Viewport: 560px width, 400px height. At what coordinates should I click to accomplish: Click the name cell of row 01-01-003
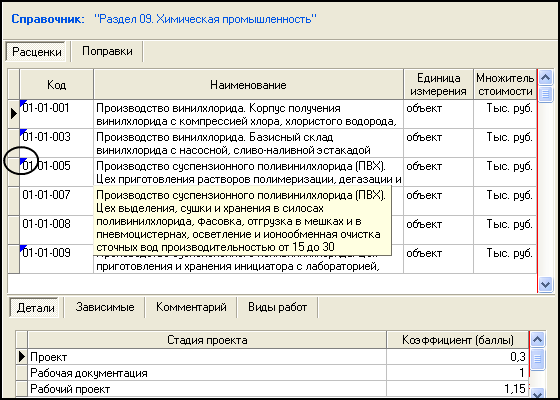click(248, 143)
